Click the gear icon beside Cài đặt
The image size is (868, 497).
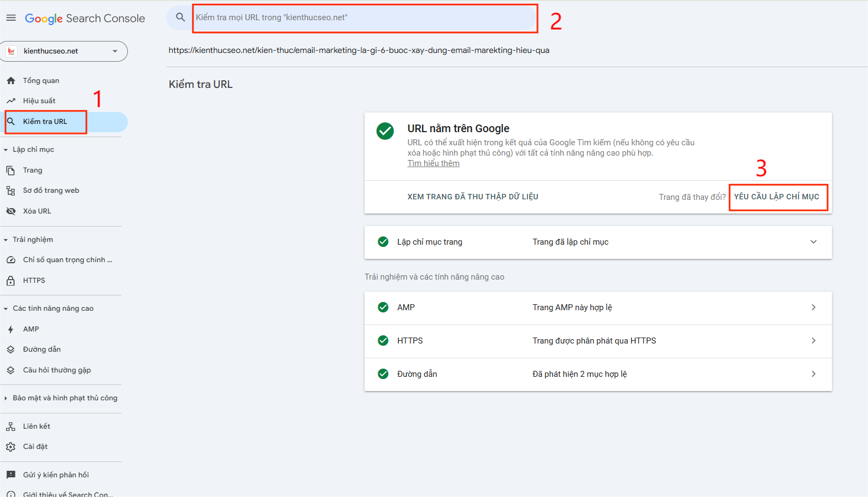[11, 447]
